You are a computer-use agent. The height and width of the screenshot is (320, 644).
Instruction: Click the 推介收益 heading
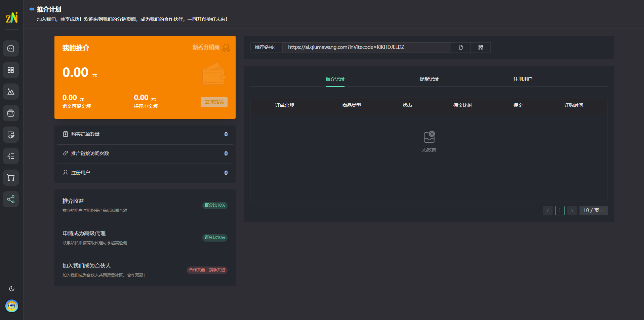tap(73, 201)
